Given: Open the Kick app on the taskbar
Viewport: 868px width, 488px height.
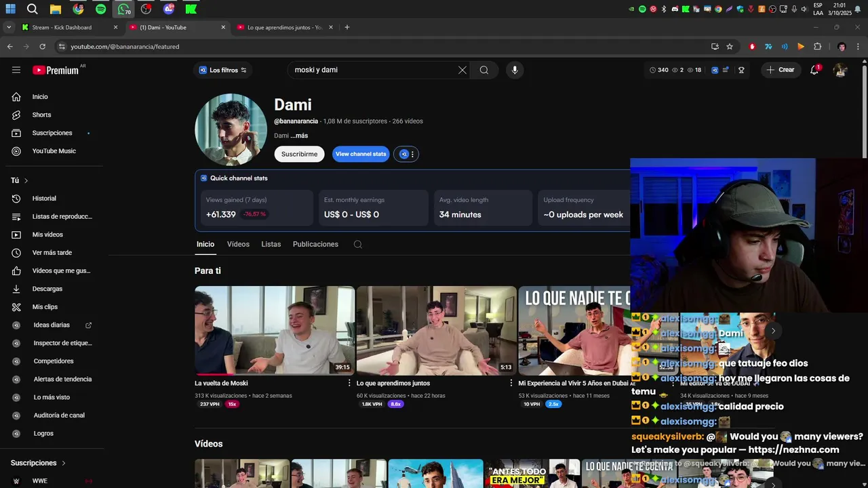Looking at the screenshot, I should (x=191, y=9).
